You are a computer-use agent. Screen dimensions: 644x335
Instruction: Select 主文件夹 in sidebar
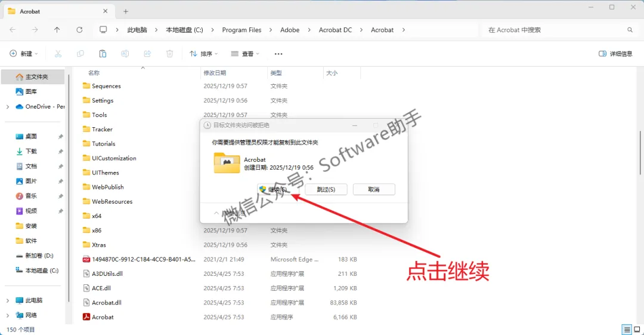pos(33,76)
